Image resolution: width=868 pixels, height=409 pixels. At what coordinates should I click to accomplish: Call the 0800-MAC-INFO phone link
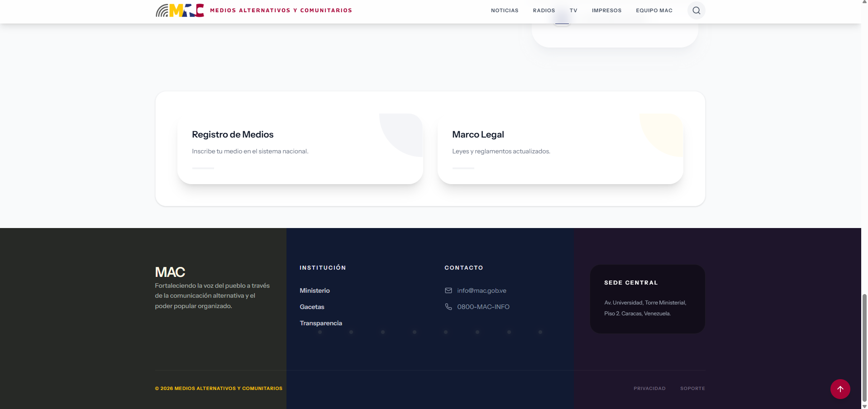[483, 307]
